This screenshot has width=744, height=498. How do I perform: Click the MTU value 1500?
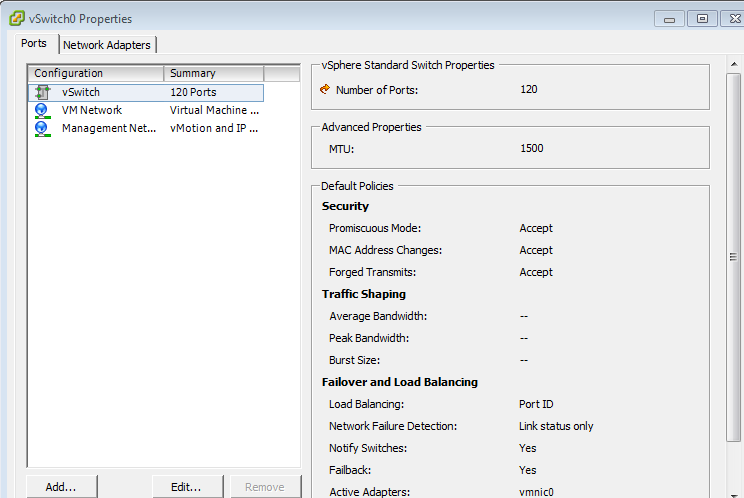(x=532, y=148)
